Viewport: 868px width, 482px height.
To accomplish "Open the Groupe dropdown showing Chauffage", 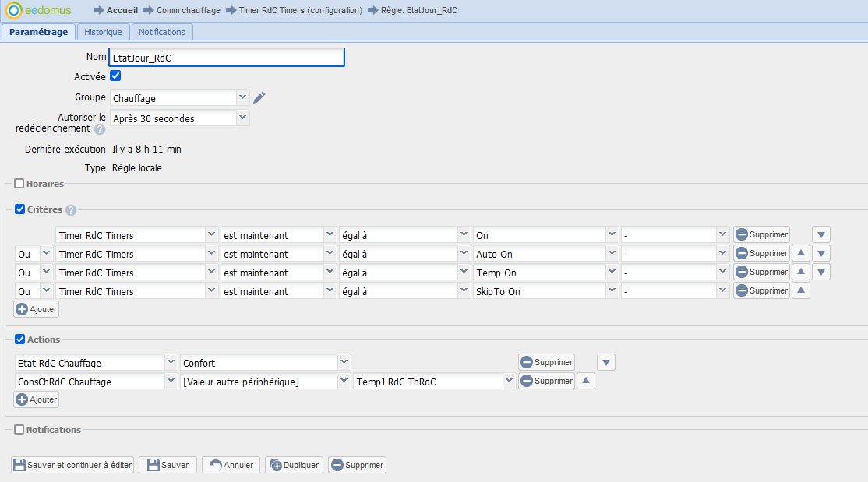I will [x=242, y=97].
